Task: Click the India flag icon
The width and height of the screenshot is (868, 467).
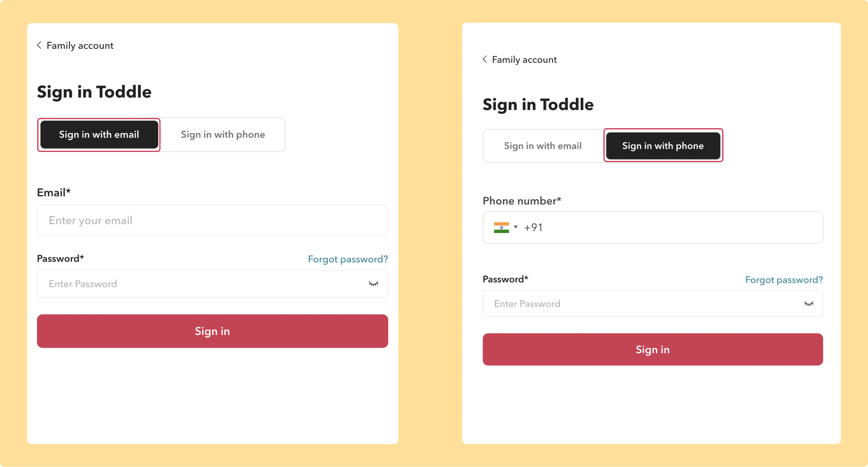Action: point(501,228)
